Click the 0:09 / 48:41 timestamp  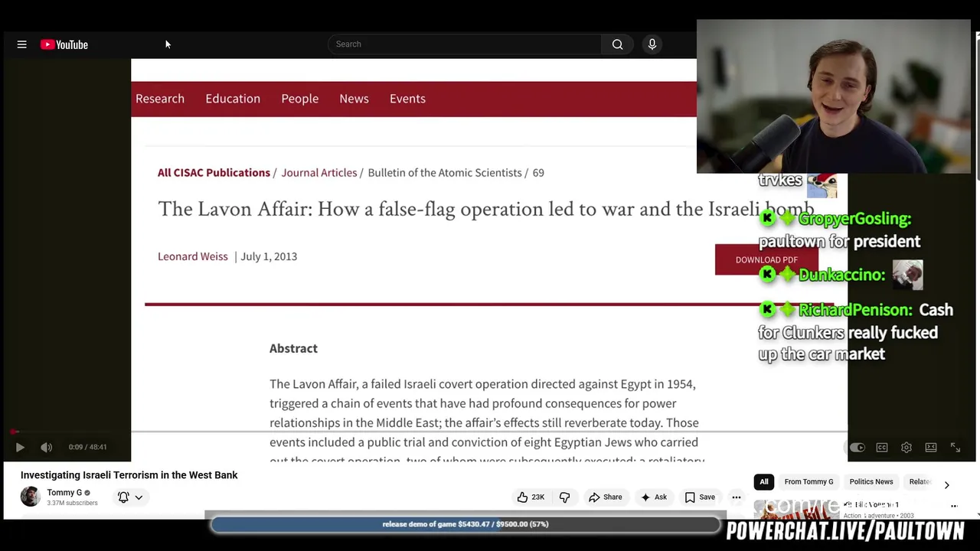click(87, 448)
